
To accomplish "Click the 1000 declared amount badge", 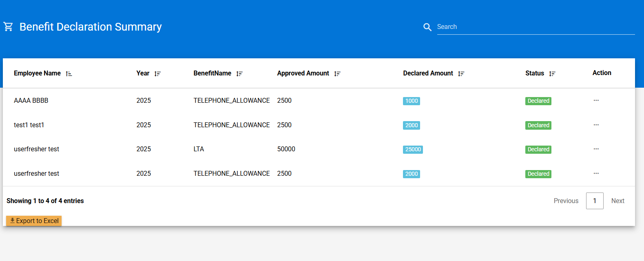I will [411, 101].
